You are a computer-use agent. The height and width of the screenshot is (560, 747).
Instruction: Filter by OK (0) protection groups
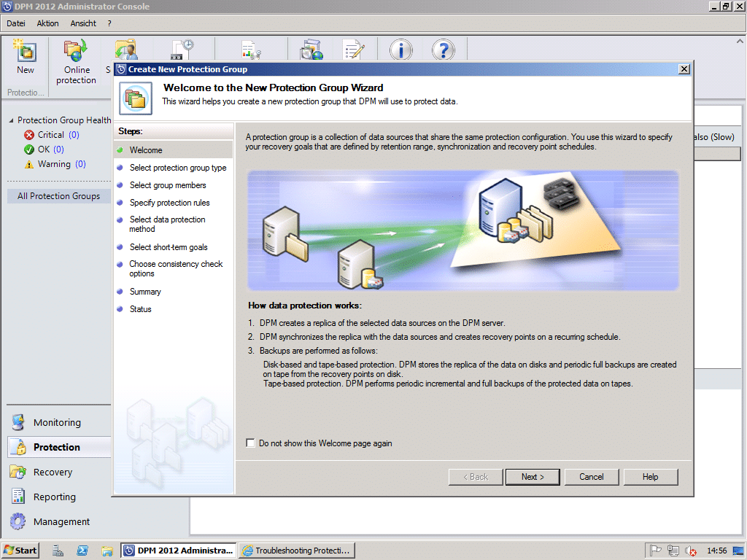[44, 149]
